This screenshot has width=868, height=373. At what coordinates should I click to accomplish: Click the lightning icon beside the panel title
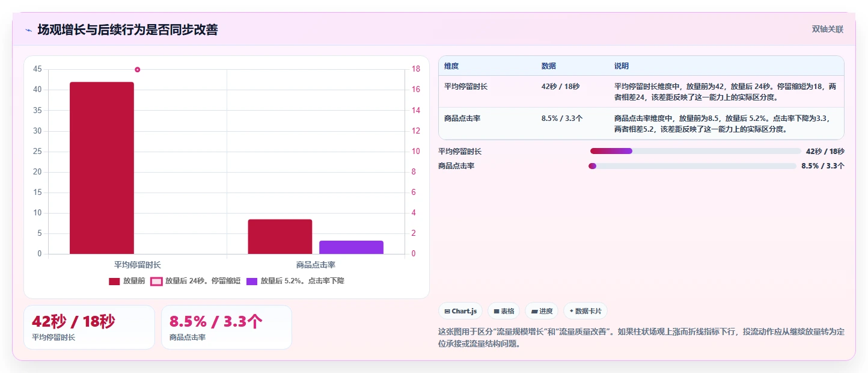pos(28,30)
